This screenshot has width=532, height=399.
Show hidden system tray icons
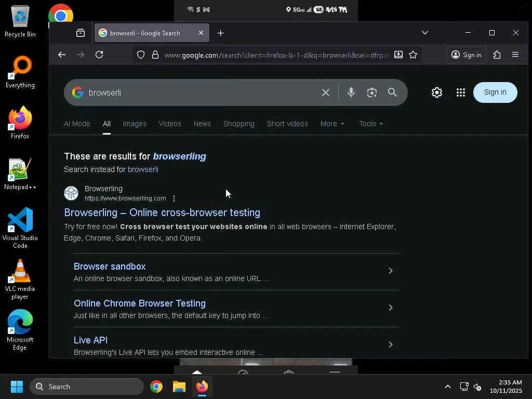click(x=448, y=387)
